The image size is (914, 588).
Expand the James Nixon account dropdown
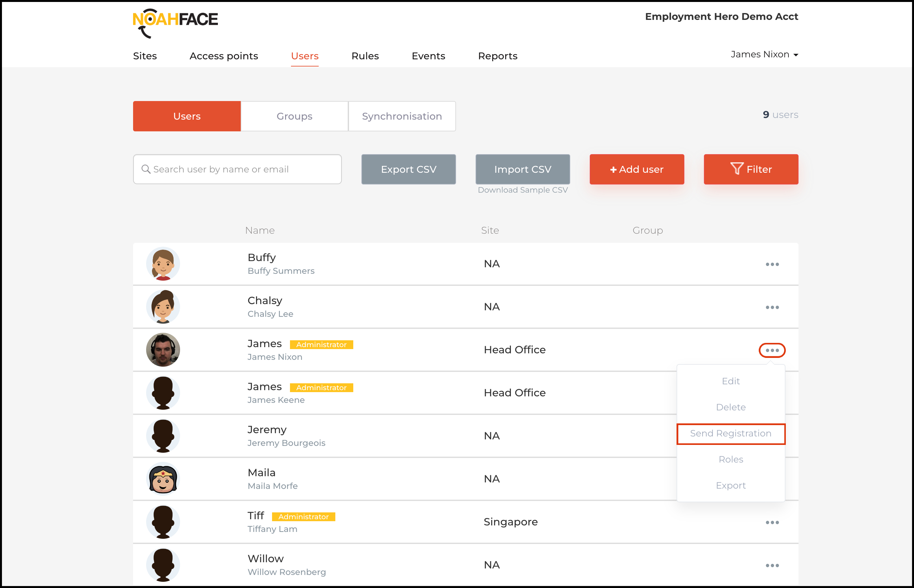click(764, 55)
